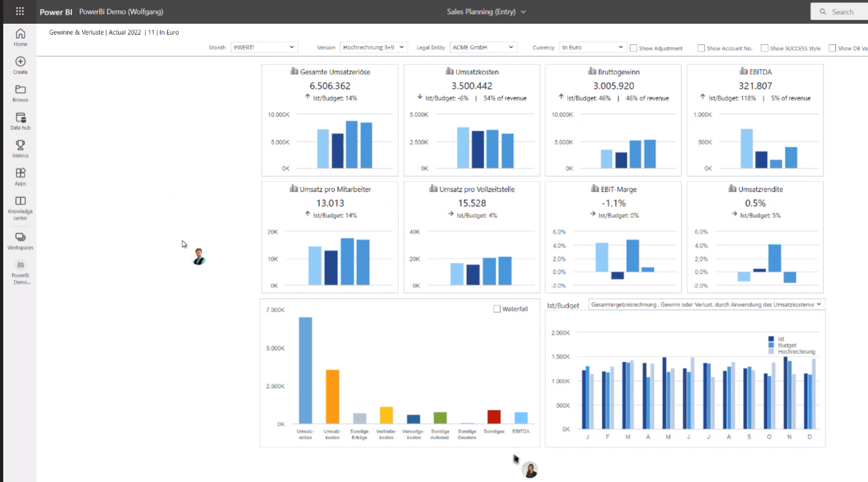
Task: Tick the Show Account No. checkbox
Action: [701, 48]
